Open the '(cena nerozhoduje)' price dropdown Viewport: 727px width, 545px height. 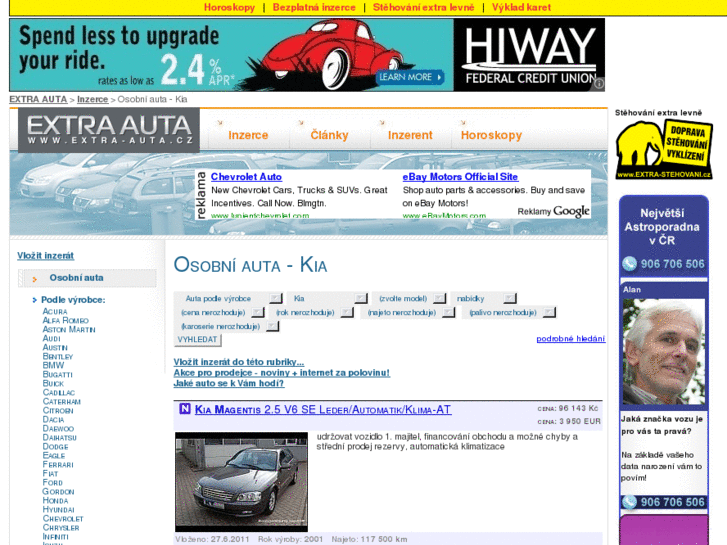pyautogui.click(x=220, y=312)
